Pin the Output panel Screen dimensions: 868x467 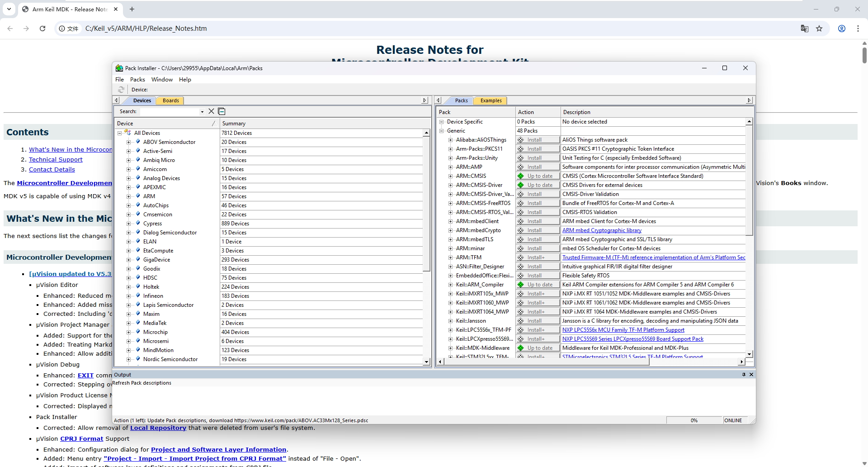point(744,375)
